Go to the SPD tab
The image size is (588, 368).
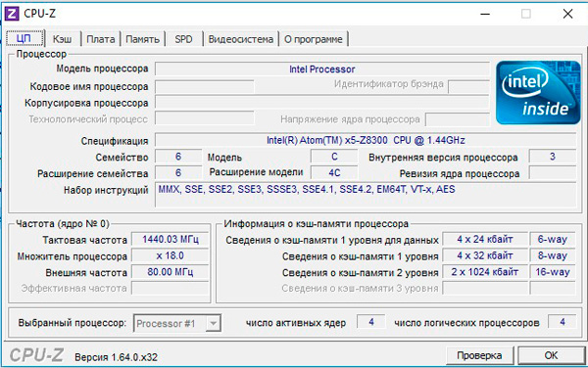click(183, 39)
